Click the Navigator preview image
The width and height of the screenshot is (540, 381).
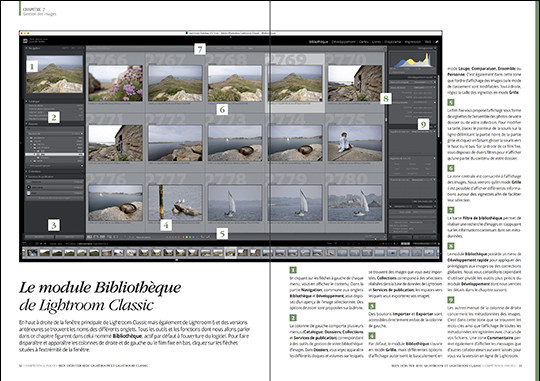[54, 74]
